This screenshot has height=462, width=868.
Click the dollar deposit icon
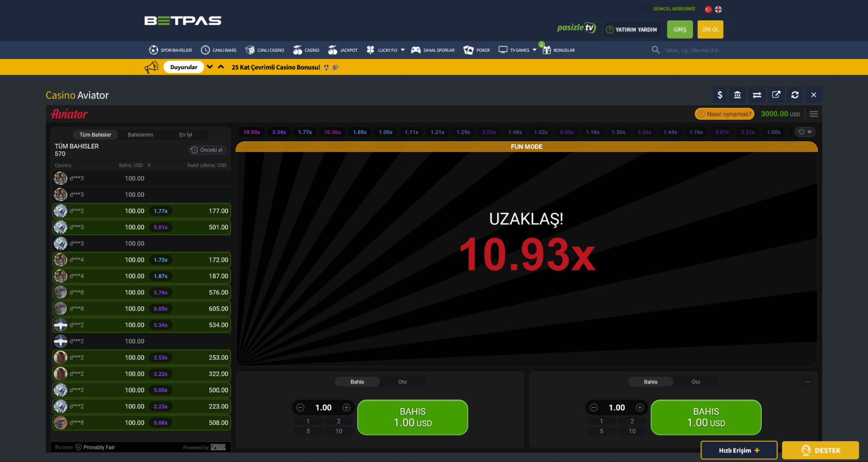720,95
